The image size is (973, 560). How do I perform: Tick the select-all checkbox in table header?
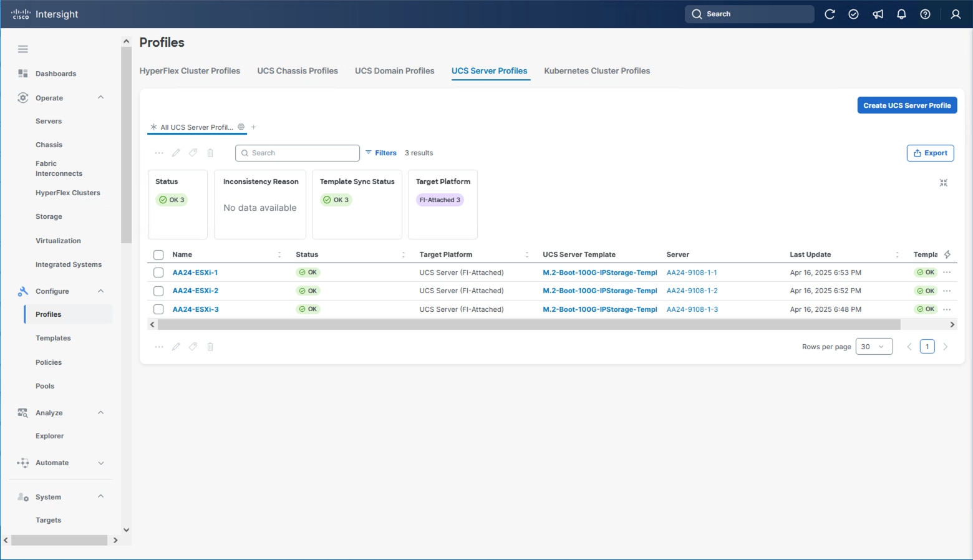coord(158,255)
